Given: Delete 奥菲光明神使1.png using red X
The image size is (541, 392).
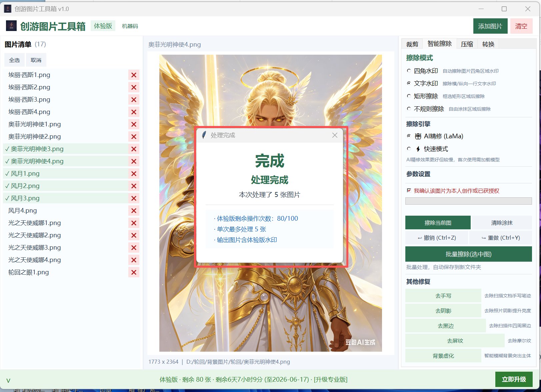Looking at the screenshot, I should click(134, 124).
